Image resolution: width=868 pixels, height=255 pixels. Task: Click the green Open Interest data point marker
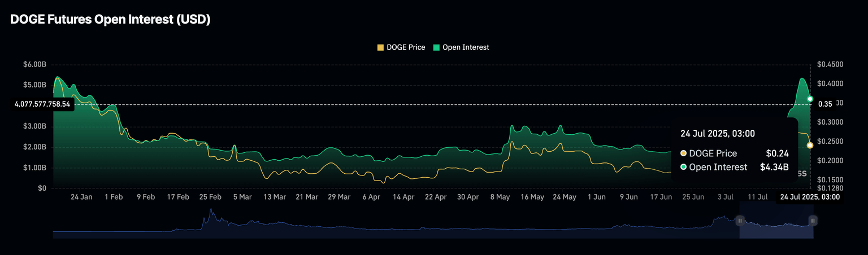[x=810, y=99]
